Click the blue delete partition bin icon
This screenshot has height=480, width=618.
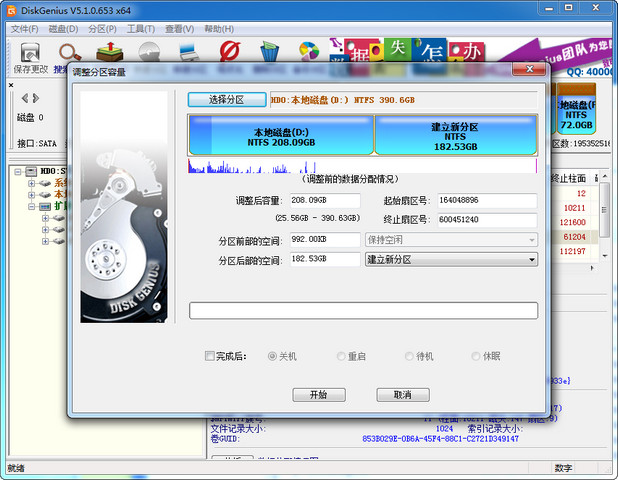point(270,52)
